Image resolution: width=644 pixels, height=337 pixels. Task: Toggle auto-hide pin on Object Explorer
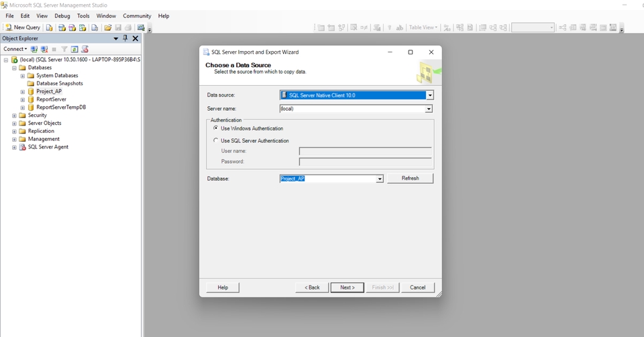[x=125, y=38]
